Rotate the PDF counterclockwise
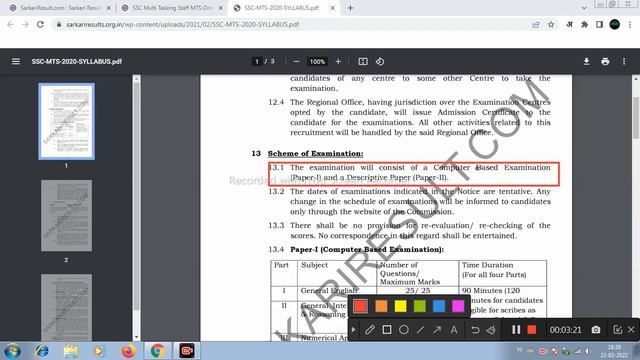The height and width of the screenshot is (360, 640). pos(380,61)
